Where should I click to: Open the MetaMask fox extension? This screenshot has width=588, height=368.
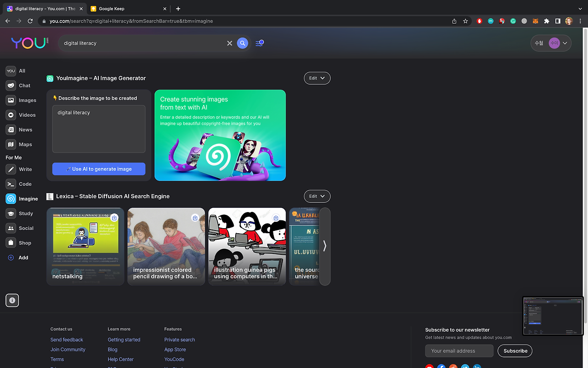coord(535,21)
